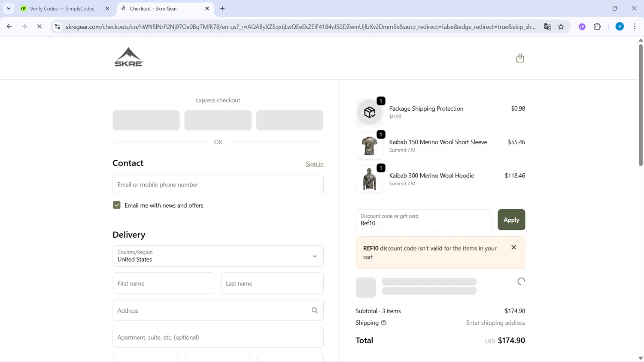Toggle Email me with news and offers
This screenshot has height=362, width=644.
pyautogui.click(x=117, y=205)
